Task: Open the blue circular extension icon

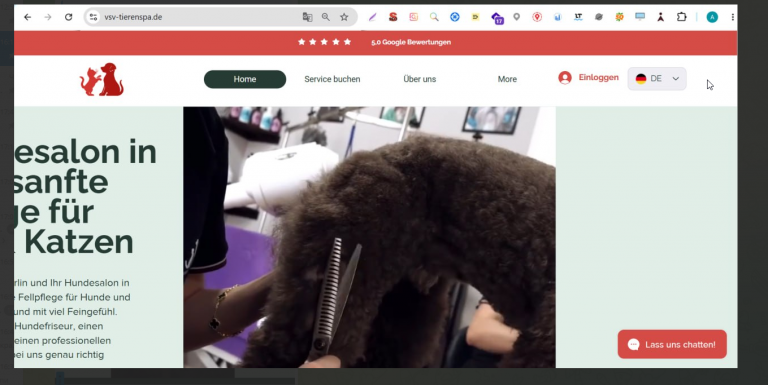Action: [455, 17]
